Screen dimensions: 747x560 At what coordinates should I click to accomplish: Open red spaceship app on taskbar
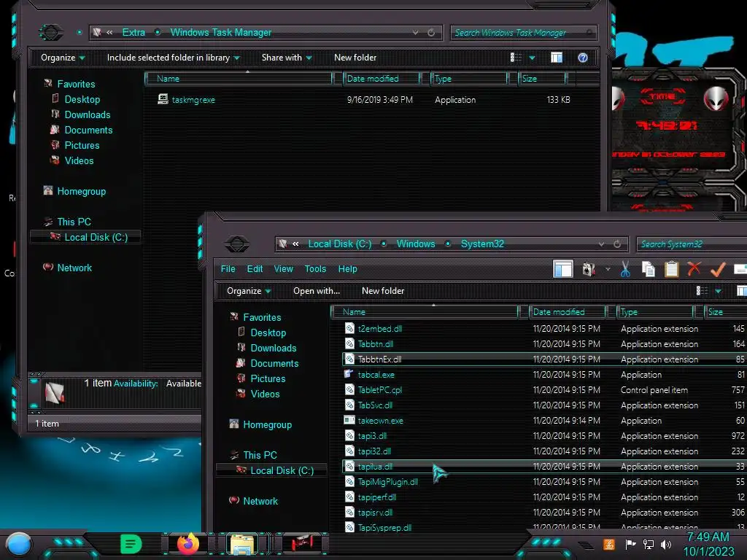tap(302, 543)
